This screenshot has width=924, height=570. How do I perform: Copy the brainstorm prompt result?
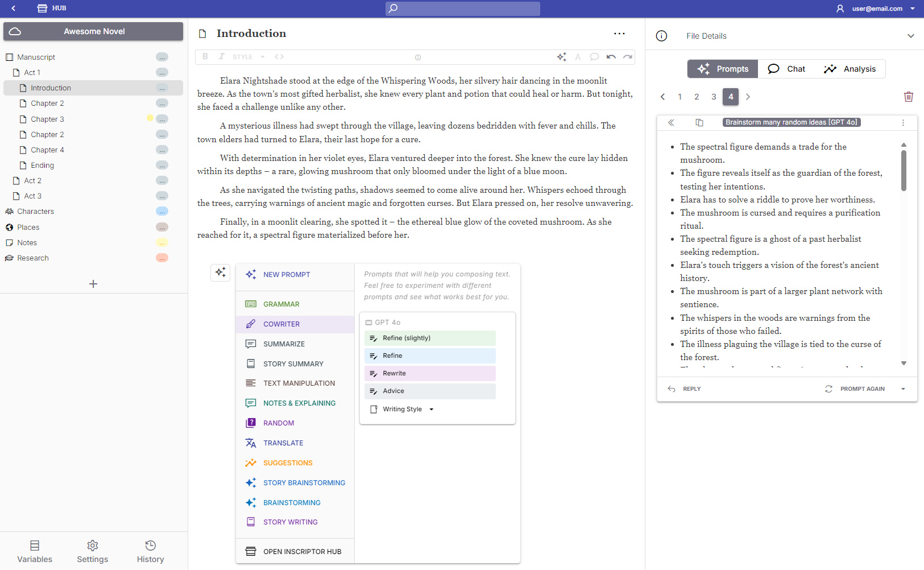[698, 122]
